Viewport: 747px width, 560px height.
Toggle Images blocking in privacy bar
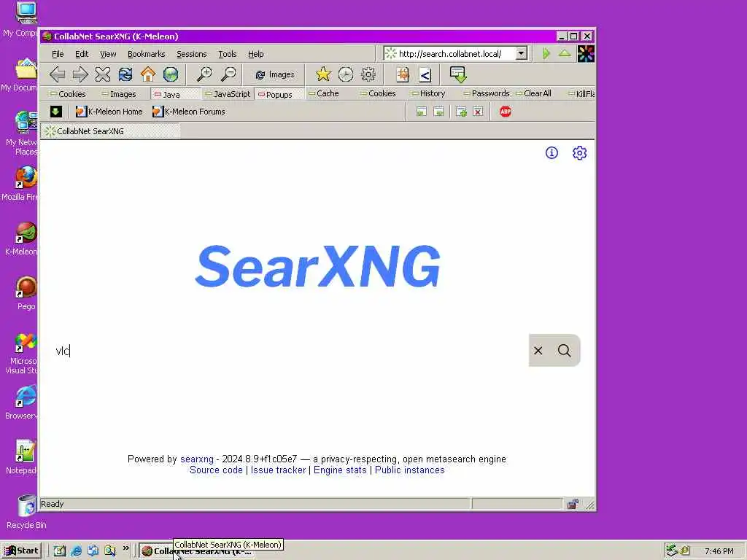(119, 94)
